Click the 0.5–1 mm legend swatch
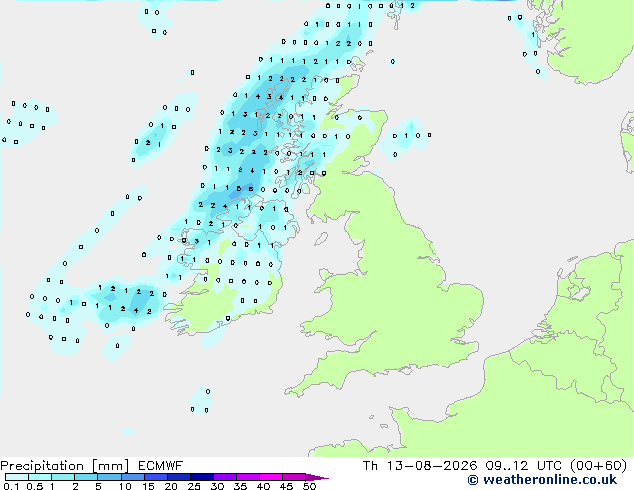 pyautogui.click(x=40, y=477)
